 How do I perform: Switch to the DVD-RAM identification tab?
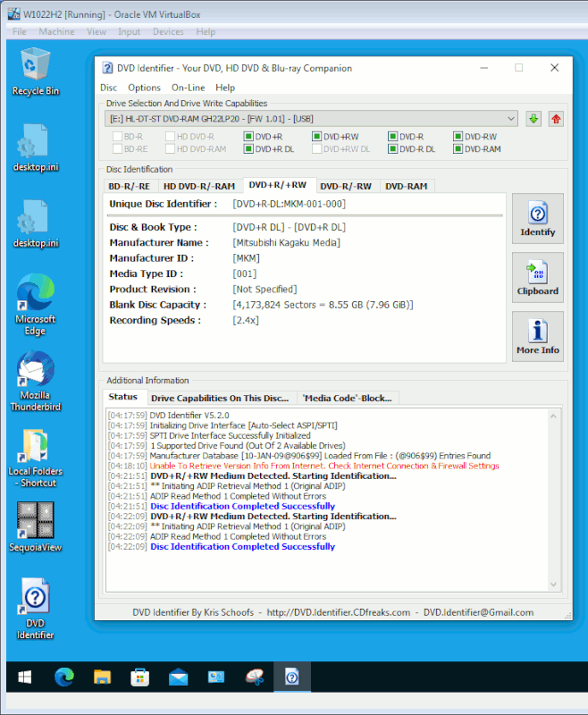click(407, 186)
